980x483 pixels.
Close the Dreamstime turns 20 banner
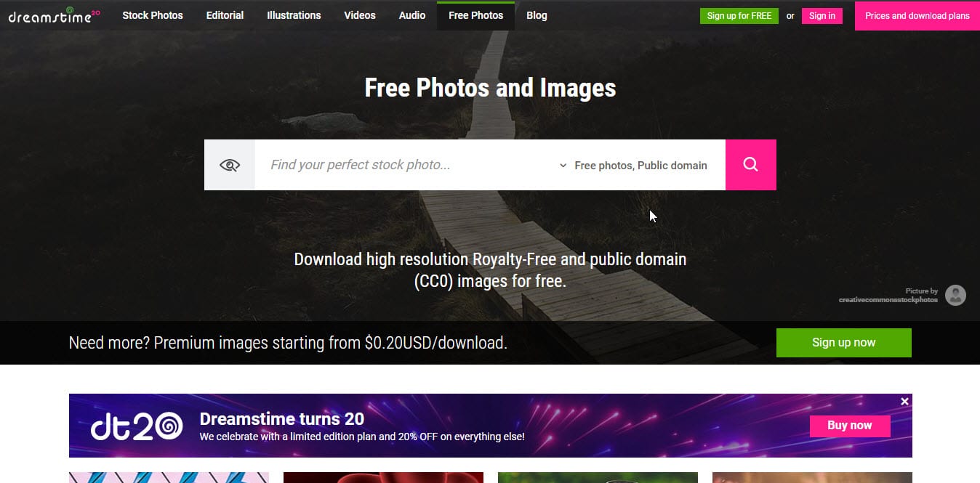(x=904, y=401)
